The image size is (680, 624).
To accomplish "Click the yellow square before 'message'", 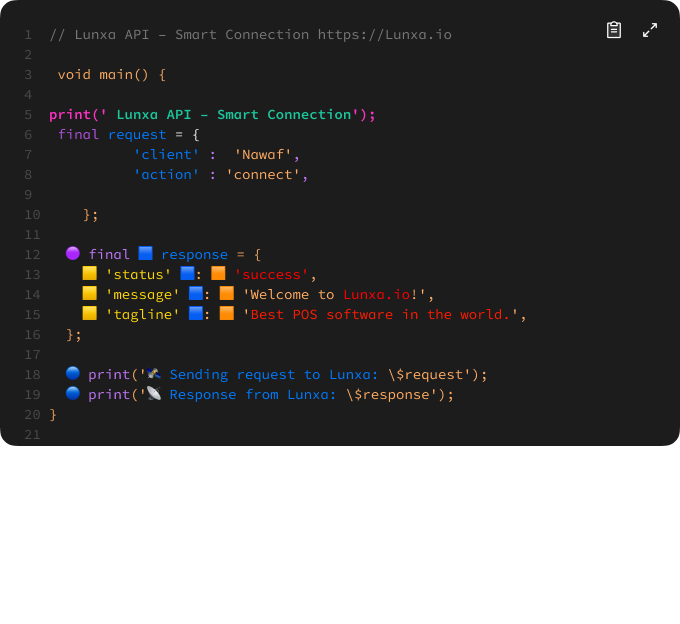I will 89,294.
